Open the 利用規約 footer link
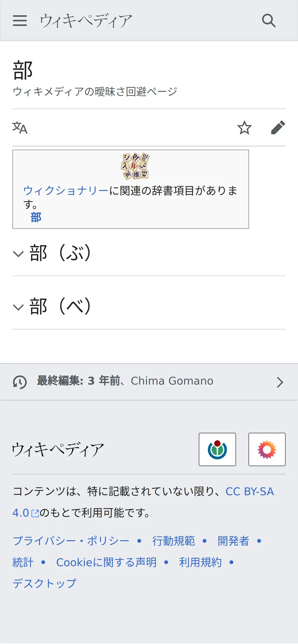This screenshot has height=644, width=298. pyautogui.click(x=200, y=562)
